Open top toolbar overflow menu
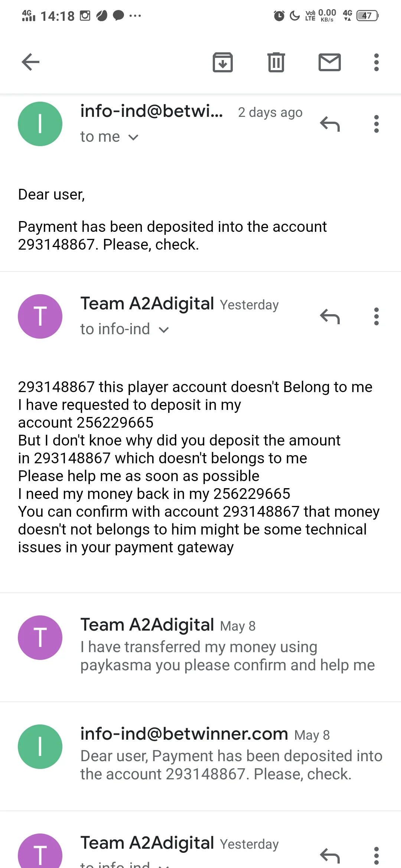This screenshot has width=401, height=868. (376, 62)
